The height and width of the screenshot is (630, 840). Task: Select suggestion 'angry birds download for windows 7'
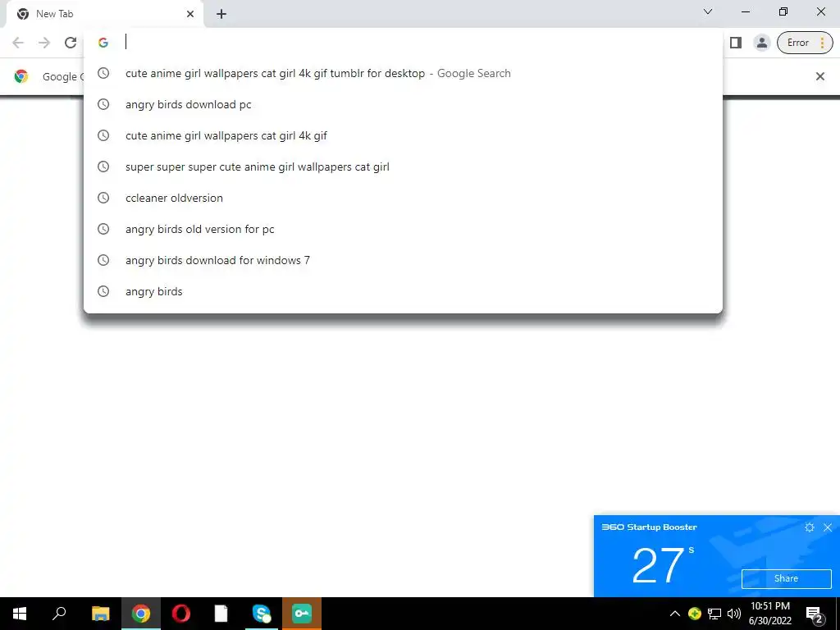pos(403,260)
